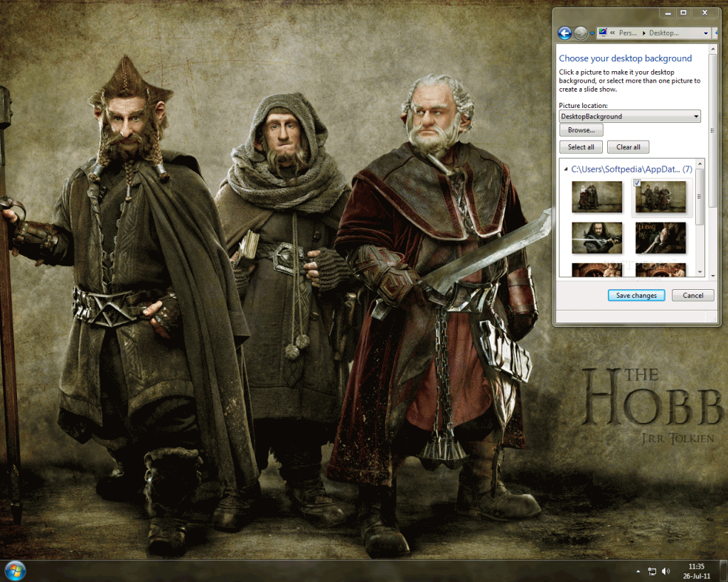Click the outer window scroll-up arrow
Screen dimensions: 728x582
click(x=712, y=49)
